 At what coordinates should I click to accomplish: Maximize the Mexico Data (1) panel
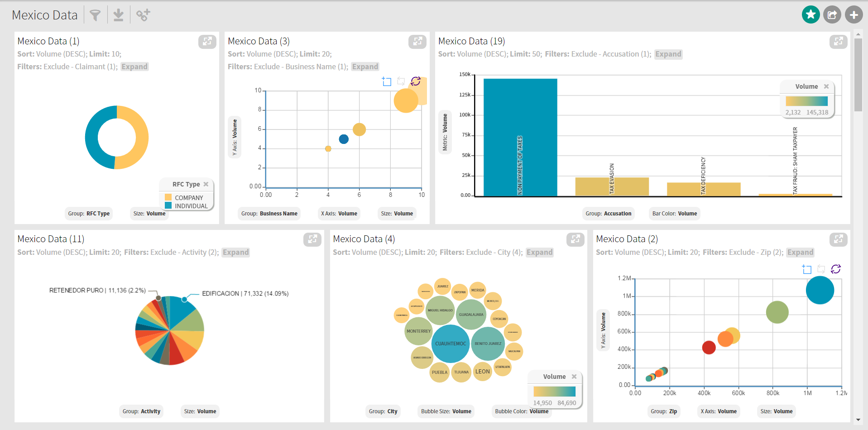207,42
